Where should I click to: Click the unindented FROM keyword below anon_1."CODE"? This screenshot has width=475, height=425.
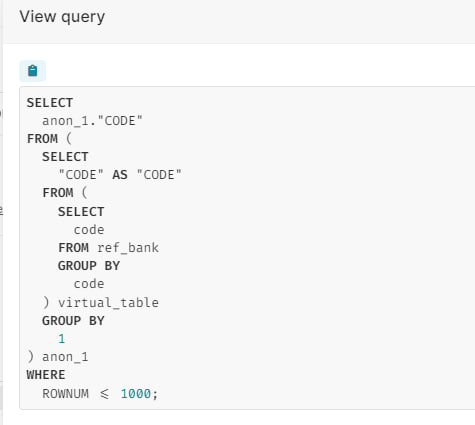point(42,139)
